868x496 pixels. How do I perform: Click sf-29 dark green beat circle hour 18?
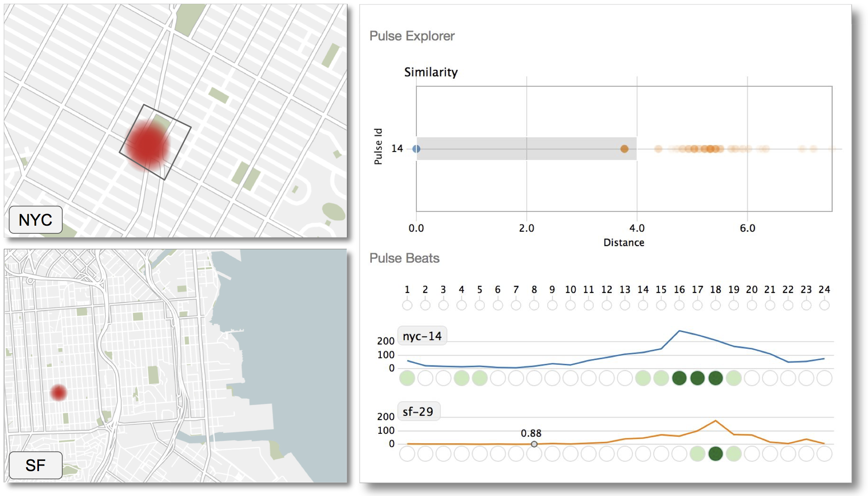(x=715, y=454)
